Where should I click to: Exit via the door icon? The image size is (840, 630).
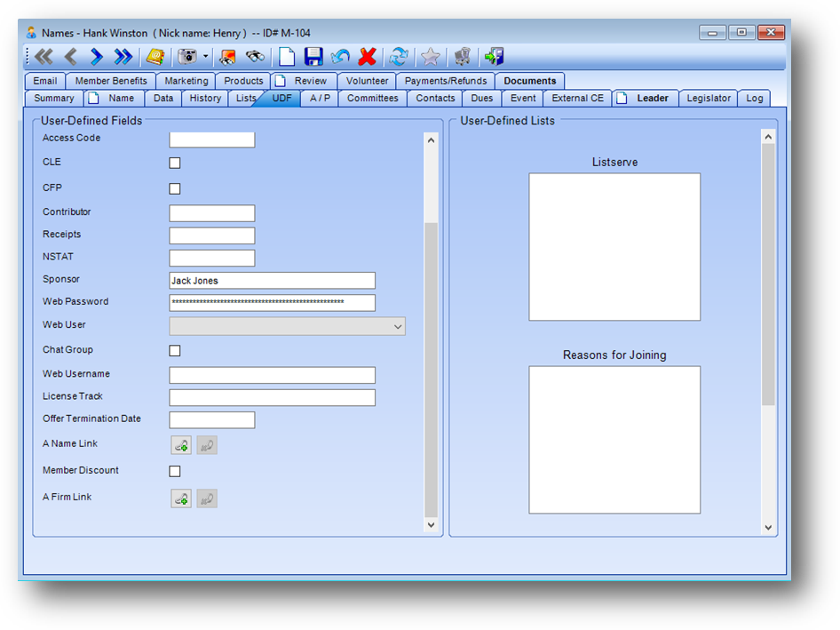click(494, 56)
